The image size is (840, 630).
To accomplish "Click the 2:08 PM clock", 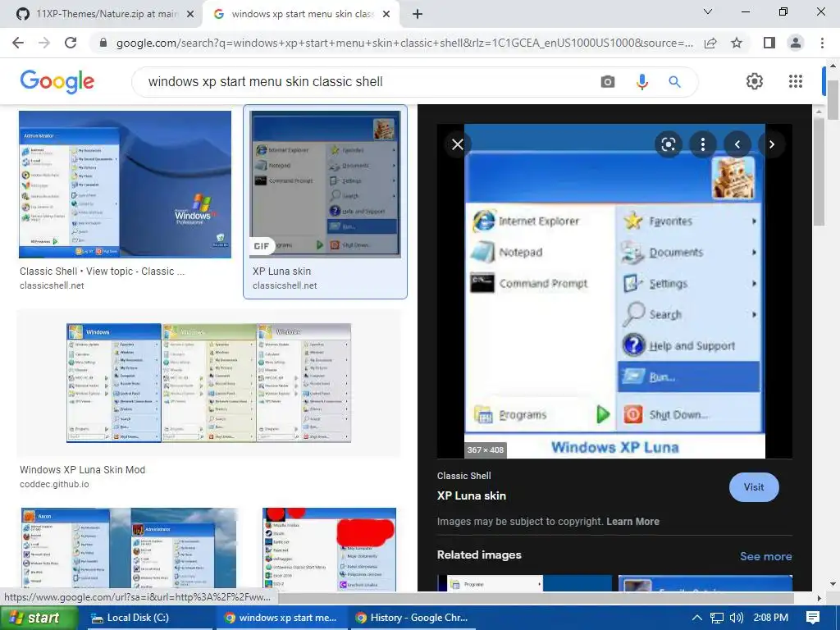I will click(x=771, y=618).
